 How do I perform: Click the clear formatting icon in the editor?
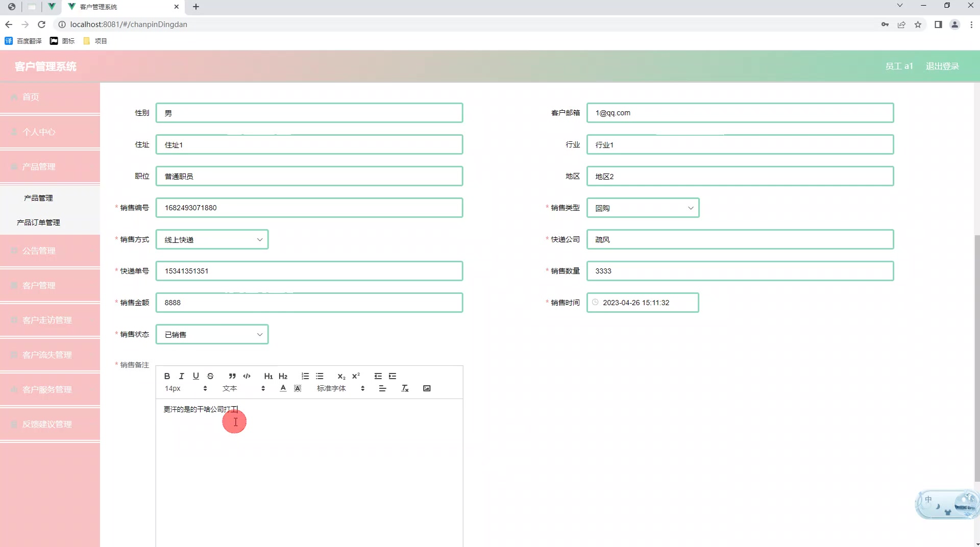[405, 388]
